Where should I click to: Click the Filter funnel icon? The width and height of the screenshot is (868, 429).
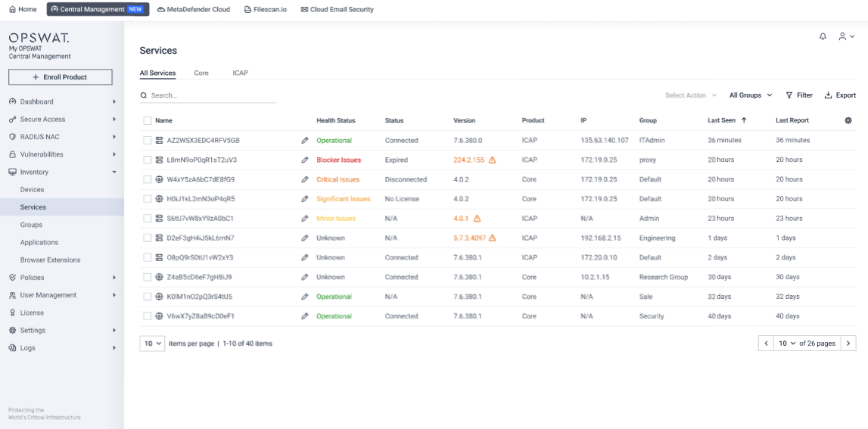coord(789,95)
